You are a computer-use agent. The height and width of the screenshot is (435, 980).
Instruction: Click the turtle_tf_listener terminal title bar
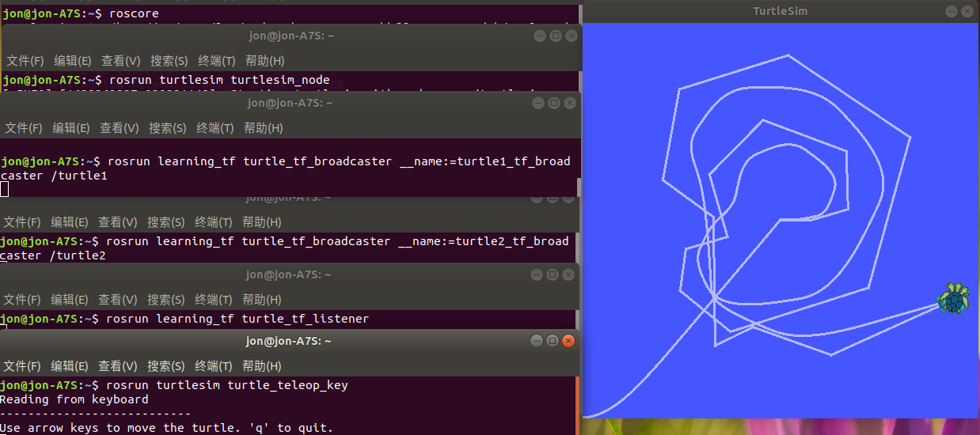pyautogui.click(x=288, y=274)
